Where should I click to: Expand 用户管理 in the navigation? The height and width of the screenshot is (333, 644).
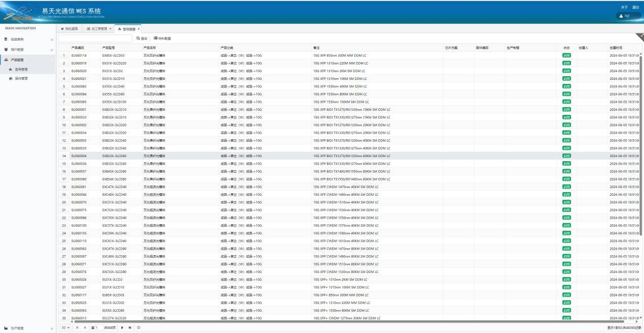pos(28,50)
